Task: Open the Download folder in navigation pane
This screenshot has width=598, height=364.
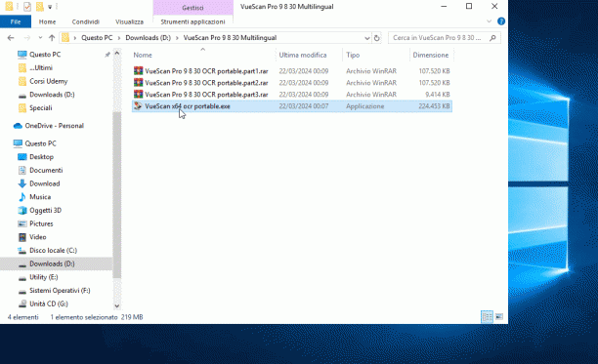Action: tap(45, 183)
